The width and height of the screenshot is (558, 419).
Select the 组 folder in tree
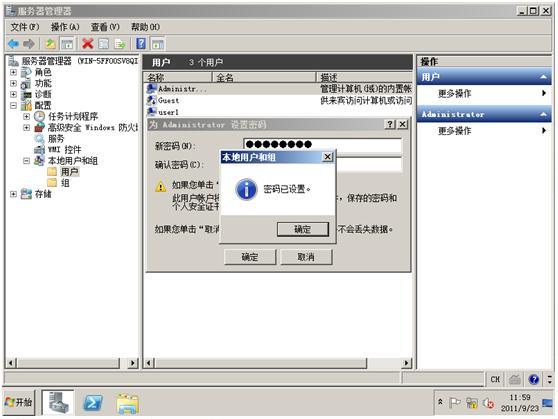click(x=65, y=183)
